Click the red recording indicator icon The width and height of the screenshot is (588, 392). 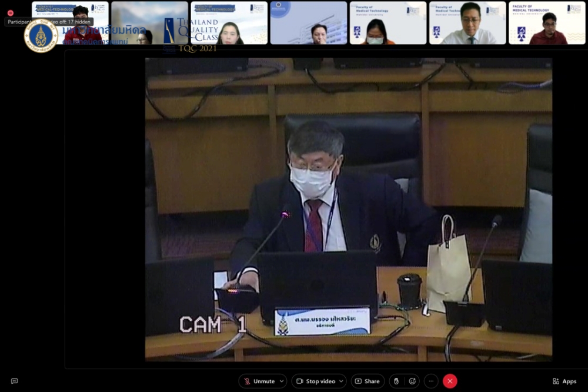pyautogui.click(x=10, y=13)
